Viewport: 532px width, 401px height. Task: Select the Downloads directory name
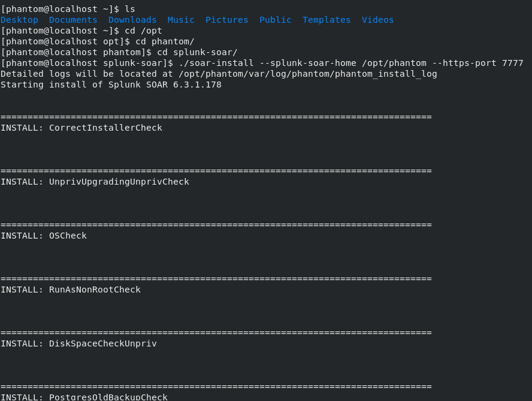coord(132,20)
